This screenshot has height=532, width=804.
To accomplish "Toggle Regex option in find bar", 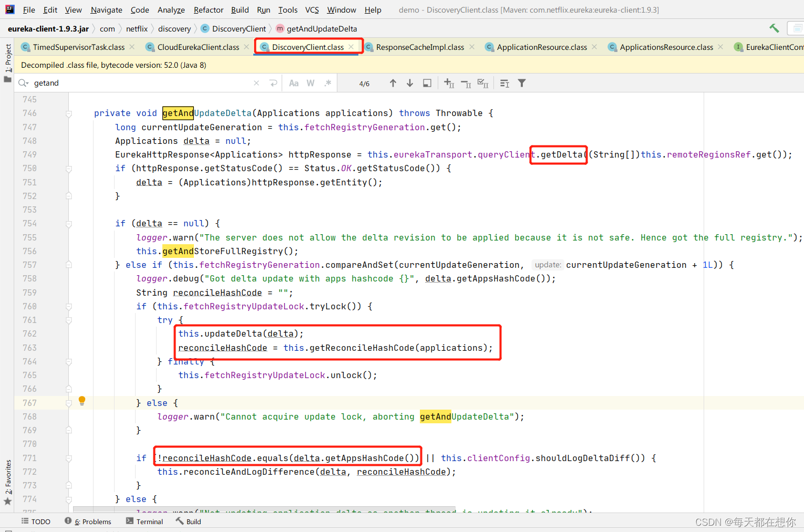I will (x=328, y=83).
